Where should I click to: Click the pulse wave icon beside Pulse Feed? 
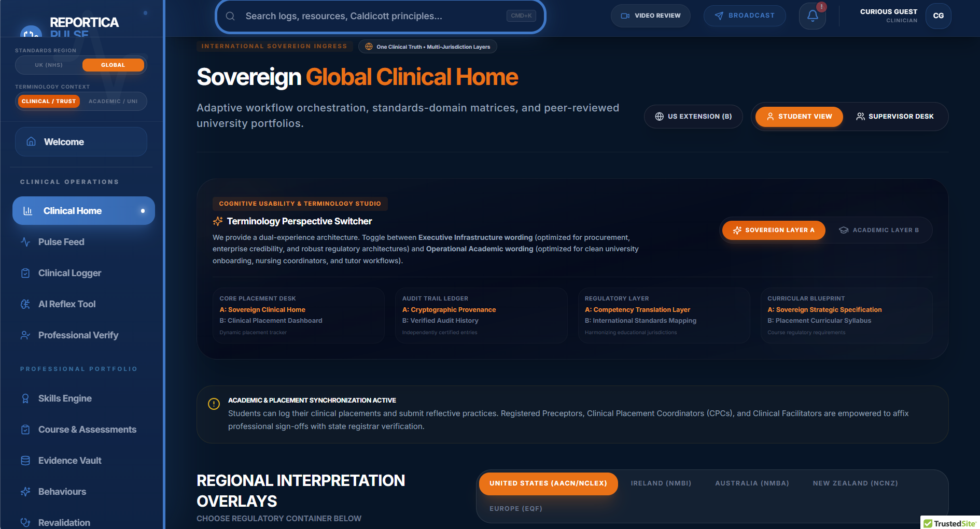click(25, 242)
